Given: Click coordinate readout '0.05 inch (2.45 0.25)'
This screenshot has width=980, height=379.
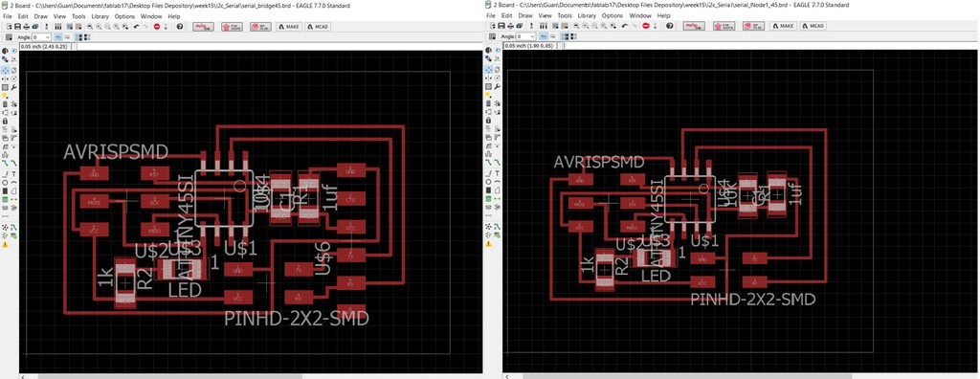Looking at the screenshot, I should (x=44, y=46).
